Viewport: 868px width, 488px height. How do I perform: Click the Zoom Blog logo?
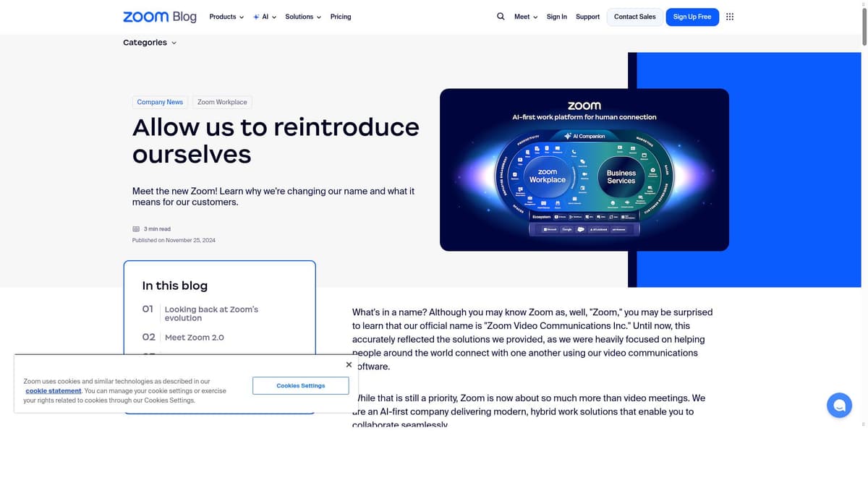[160, 17]
